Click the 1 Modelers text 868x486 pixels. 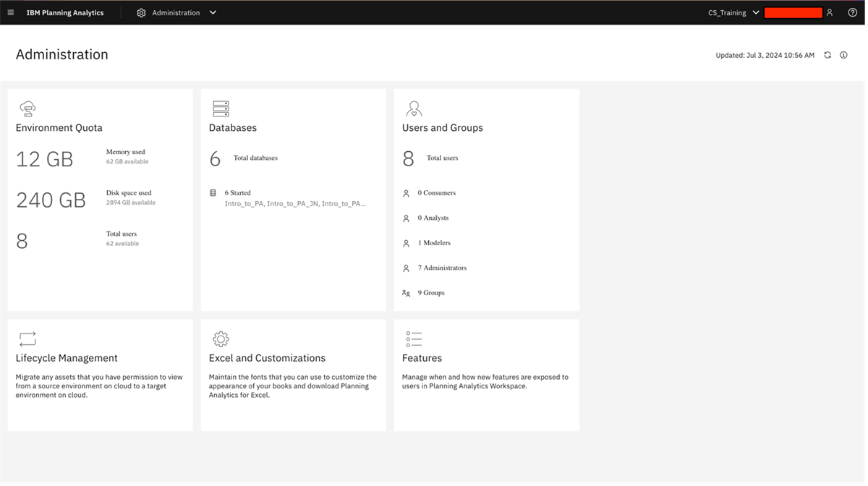tap(434, 243)
